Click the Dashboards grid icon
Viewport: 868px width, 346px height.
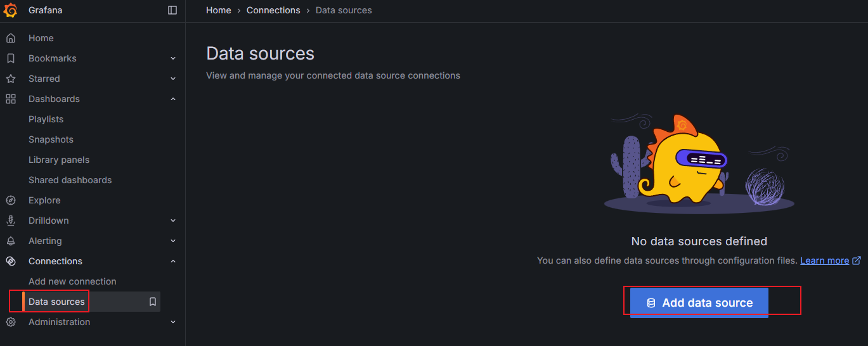(x=11, y=99)
